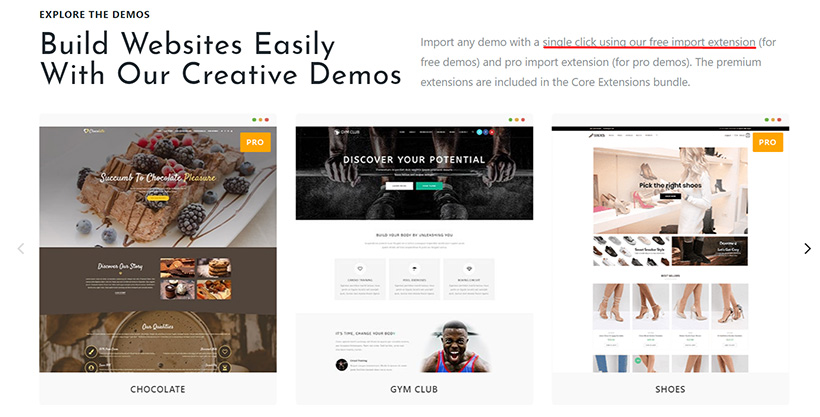
Task: Click the green dot on Chocolate card
Action: tap(255, 120)
